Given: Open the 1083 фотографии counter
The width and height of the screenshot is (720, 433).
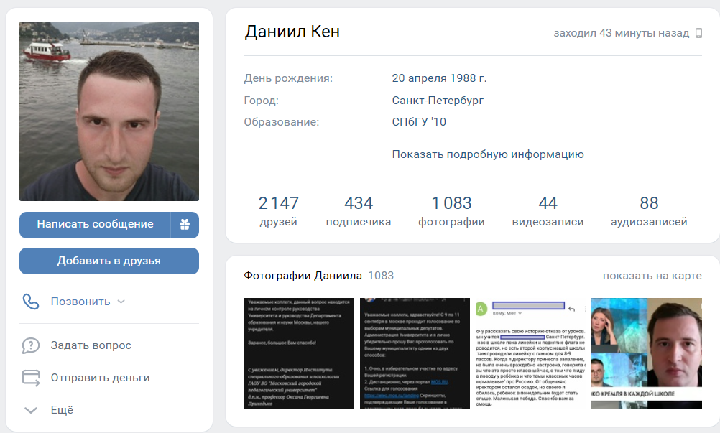Looking at the screenshot, I should (451, 211).
